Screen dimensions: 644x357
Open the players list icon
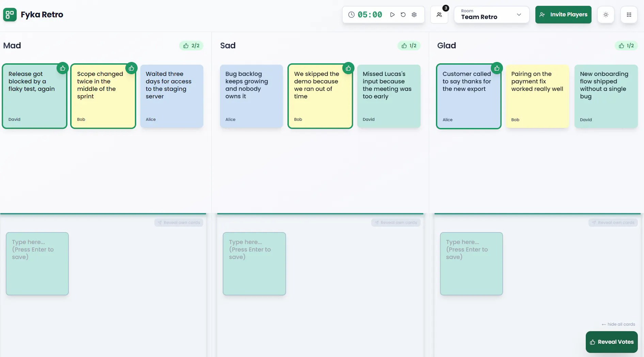point(439,15)
